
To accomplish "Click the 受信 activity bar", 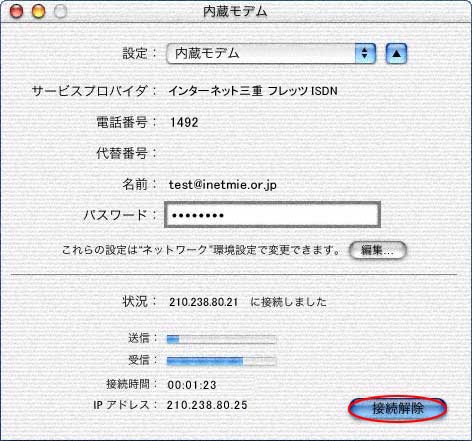I will (222, 361).
